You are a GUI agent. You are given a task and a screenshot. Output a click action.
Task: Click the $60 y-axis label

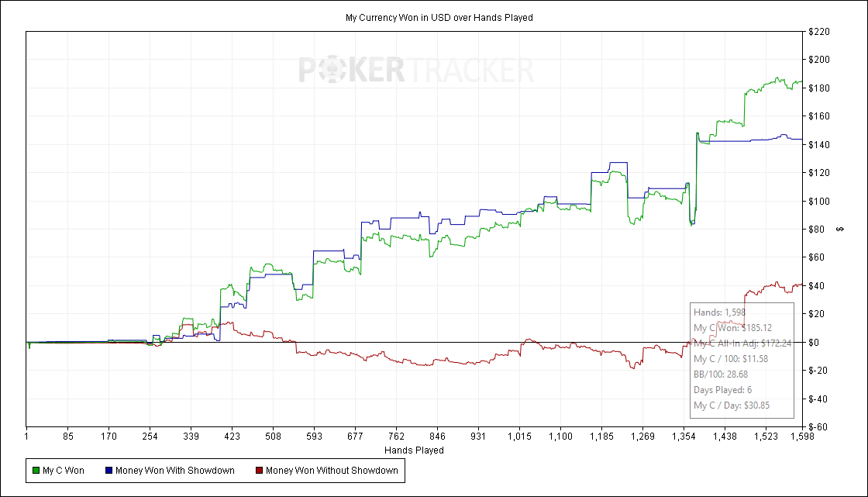pos(817,257)
